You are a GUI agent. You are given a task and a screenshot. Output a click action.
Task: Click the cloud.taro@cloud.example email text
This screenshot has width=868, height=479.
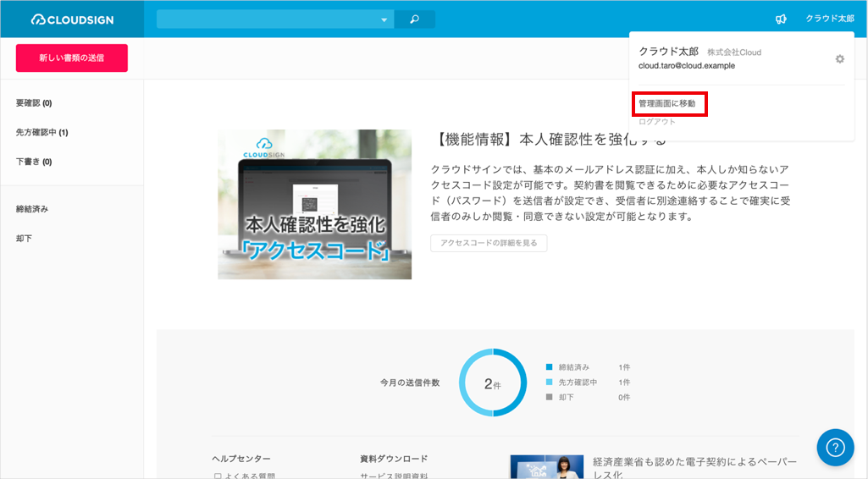pos(687,66)
